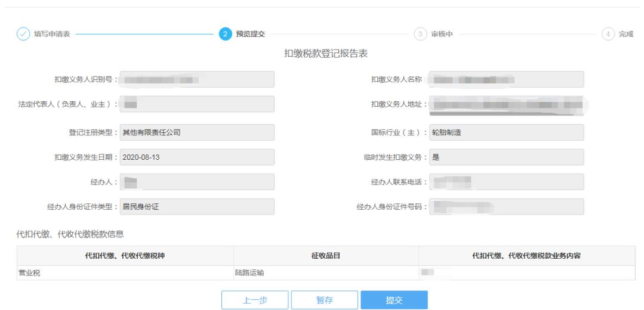This screenshot has width=644, height=310.
Task: Click the 扣缴义务人识别号 field
Action: [x=197, y=79]
